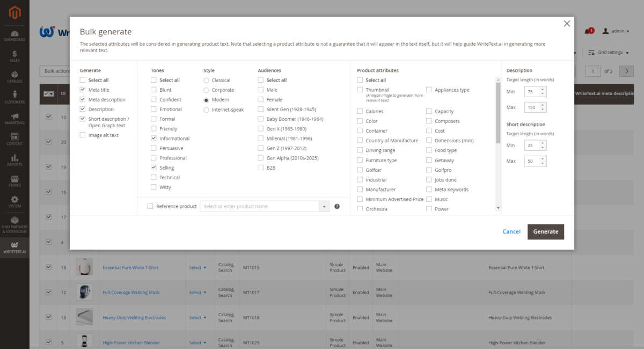644x349 pixels.
Task: Enable the Image alt text checkbox
Action: point(83,135)
